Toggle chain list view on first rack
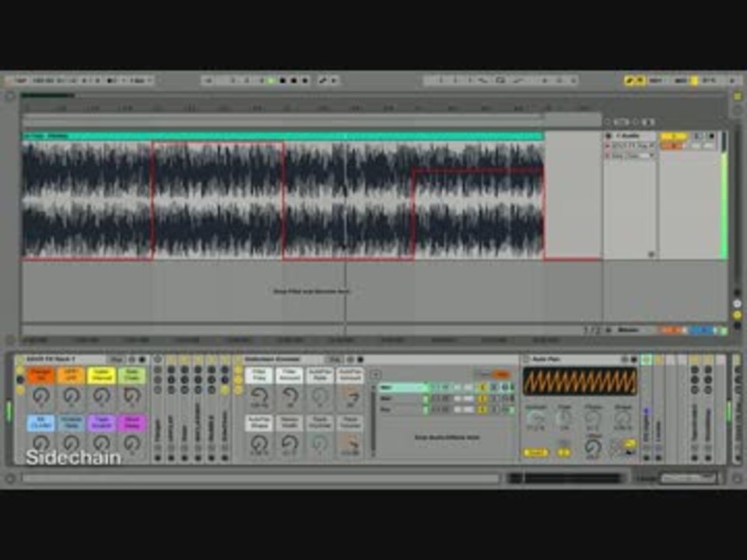747x560 pixels. coord(20,380)
